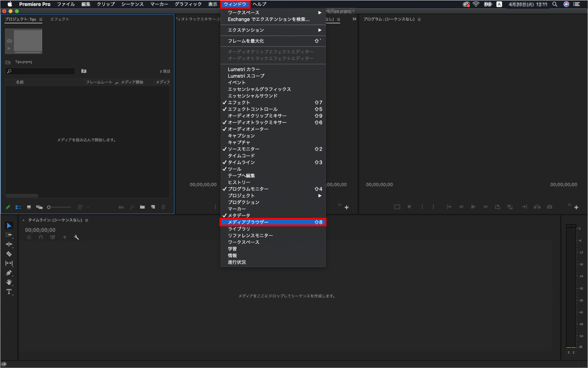Open the シーケンス menu
This screenshot has width=588, height=368.
(133, 4)
